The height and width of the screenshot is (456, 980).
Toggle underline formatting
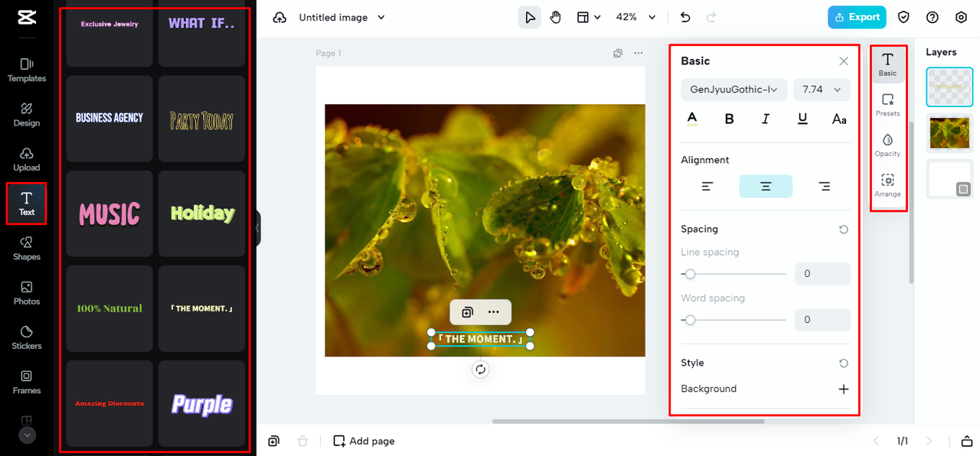click(802, 119)
